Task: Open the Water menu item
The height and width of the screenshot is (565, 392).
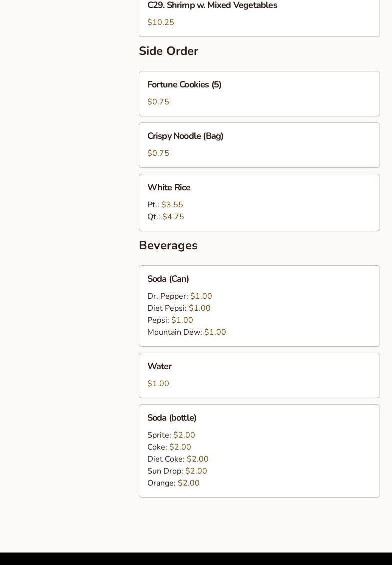Action: tap(159, 367)
